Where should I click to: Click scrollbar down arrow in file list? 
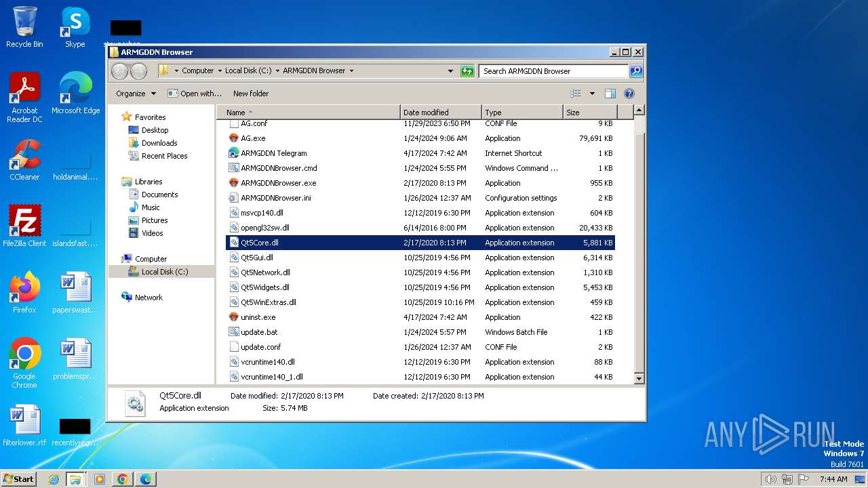point(639,380)
